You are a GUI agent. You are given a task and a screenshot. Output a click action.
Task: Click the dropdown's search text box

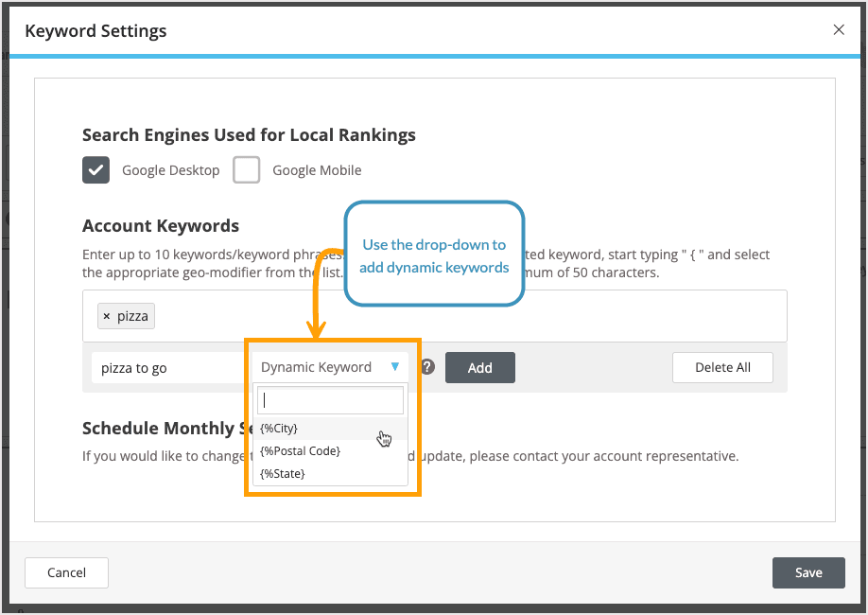[x=329, y=399]
